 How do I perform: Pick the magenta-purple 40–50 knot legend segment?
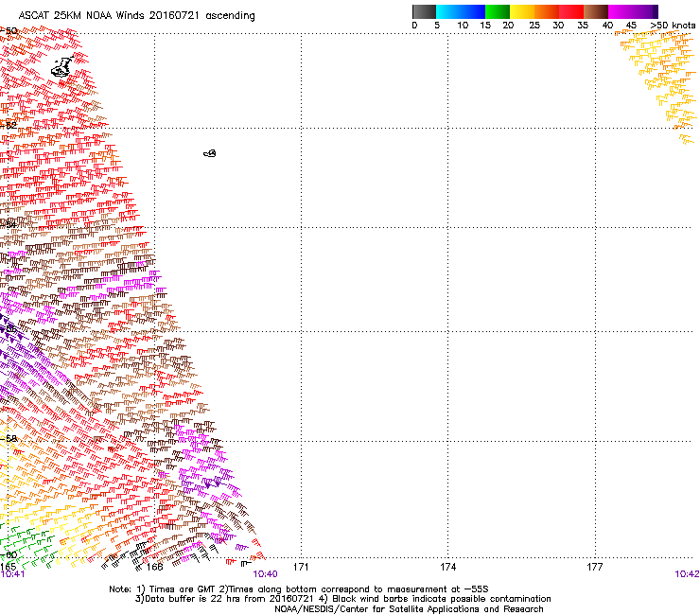tap(633, 11)
